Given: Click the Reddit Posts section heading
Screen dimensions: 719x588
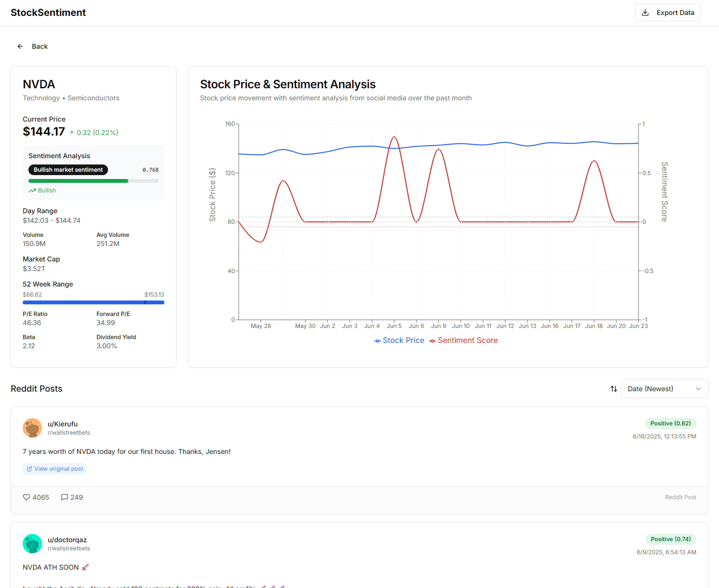Looking at the screenshot, I should pyautogui.click(x=37, y=389).
